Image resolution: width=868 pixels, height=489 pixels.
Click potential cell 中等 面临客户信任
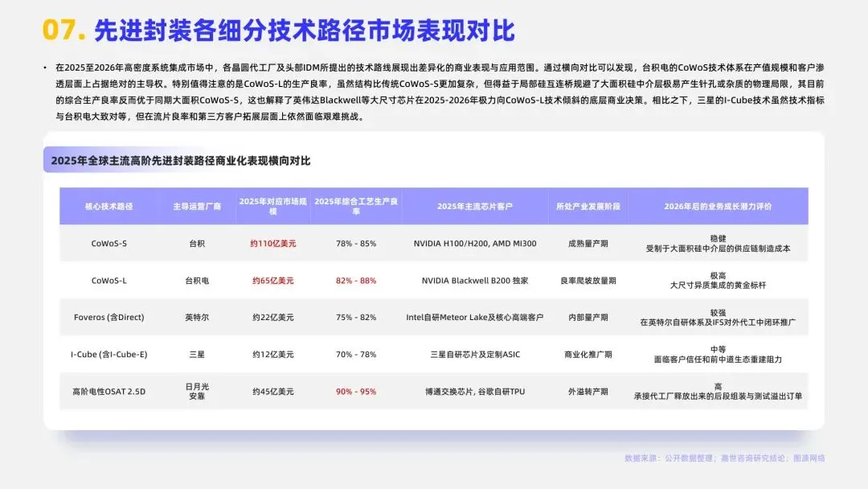pyautogui.click(x=718, y=355)
